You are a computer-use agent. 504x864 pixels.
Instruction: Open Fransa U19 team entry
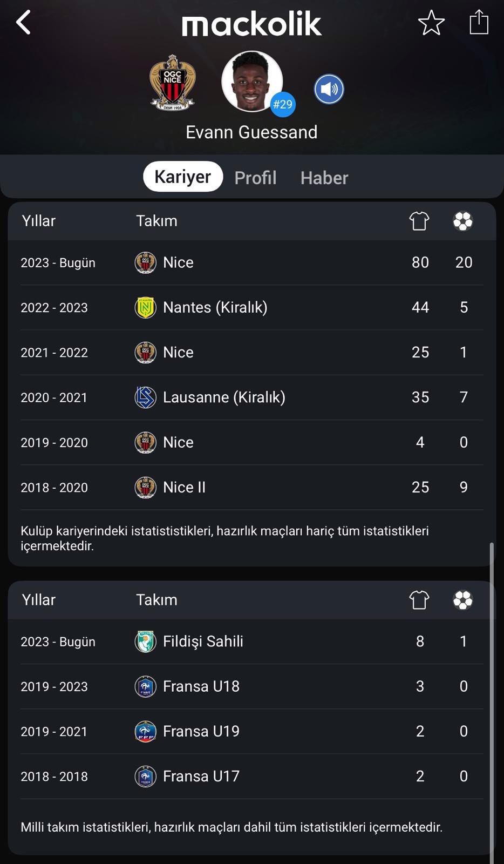point(252,731)
